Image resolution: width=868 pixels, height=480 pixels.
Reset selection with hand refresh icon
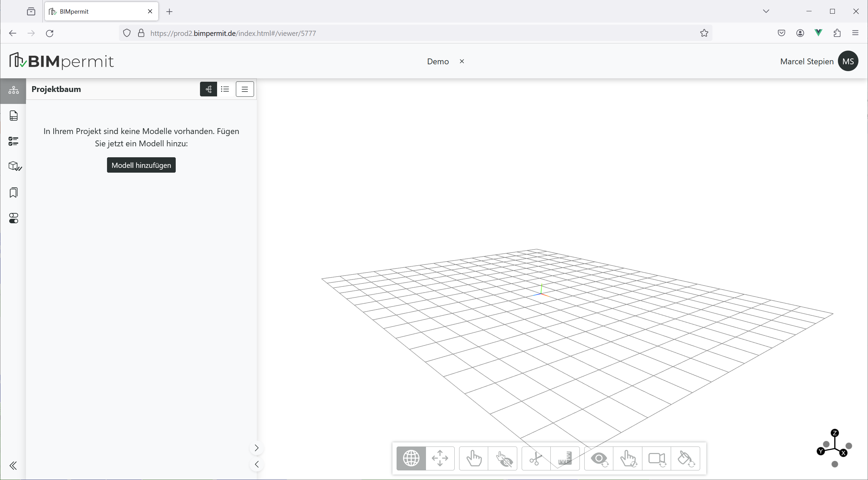(x=628, y=458)
